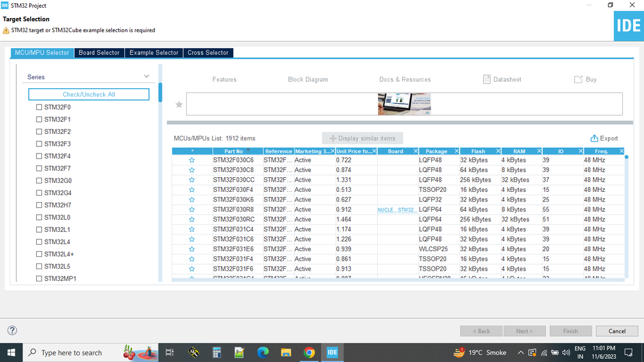The width and height of the screenshot is (644, 362).
Task: Switch to the Board Selector tab
Action: 99,53
